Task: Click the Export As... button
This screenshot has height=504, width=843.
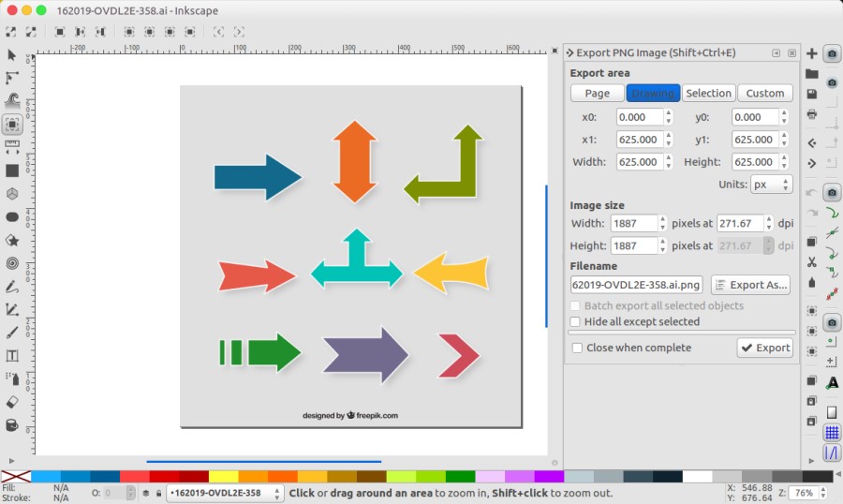Action: pos(750,285)
